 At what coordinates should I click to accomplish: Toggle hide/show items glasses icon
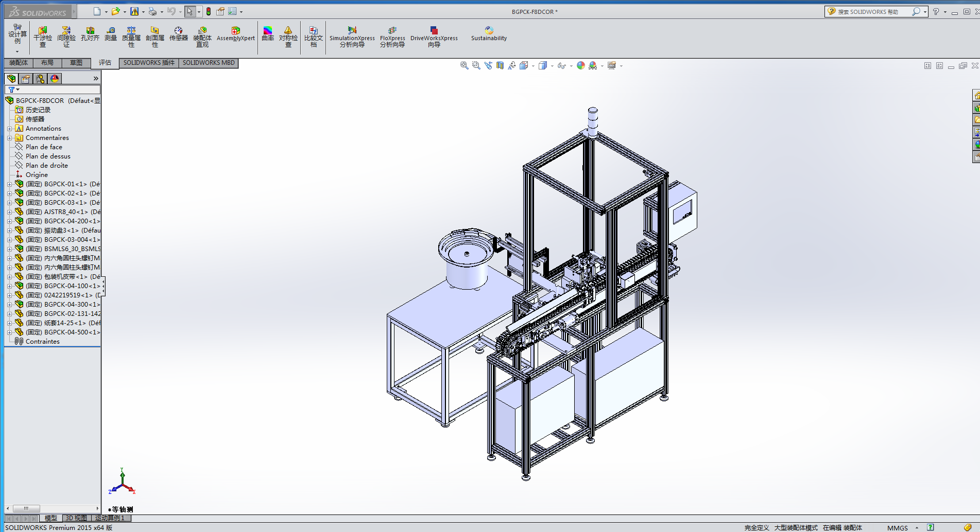pos(561,65)
